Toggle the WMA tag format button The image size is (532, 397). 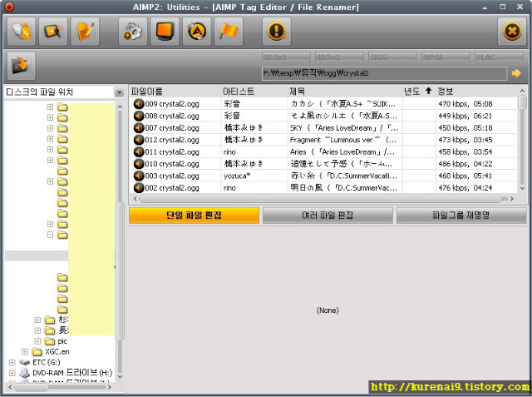click(x=446, y=57)
